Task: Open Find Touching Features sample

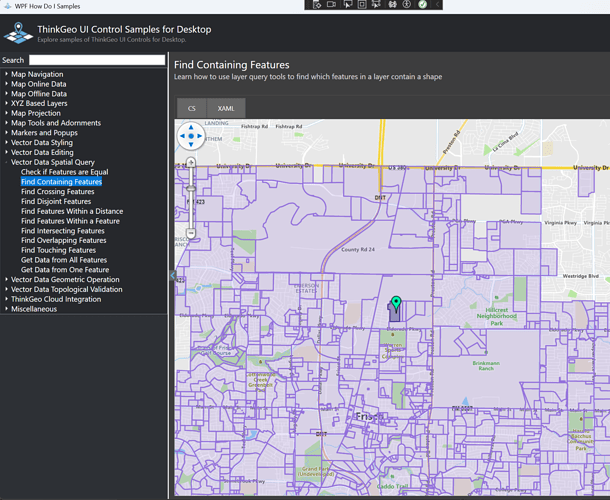Action: point(58,250)
